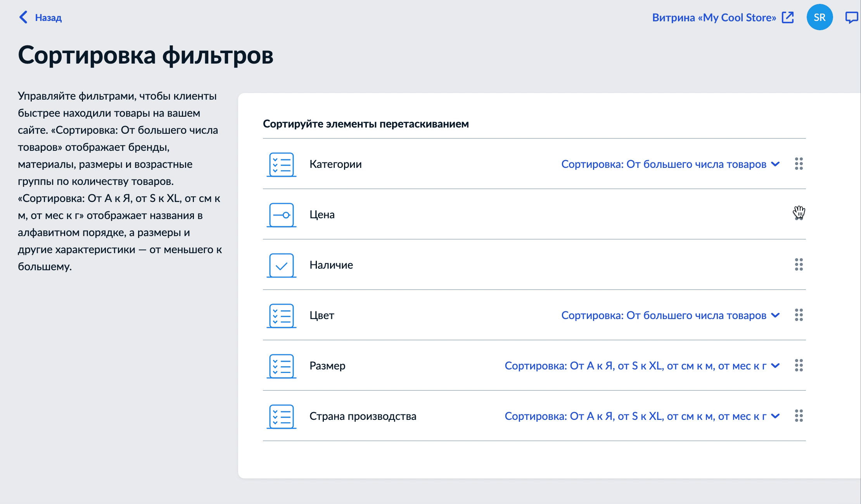The image size is (861, 504).
Task: Grab the drag handle of Размер row
Action: [799, 366]
